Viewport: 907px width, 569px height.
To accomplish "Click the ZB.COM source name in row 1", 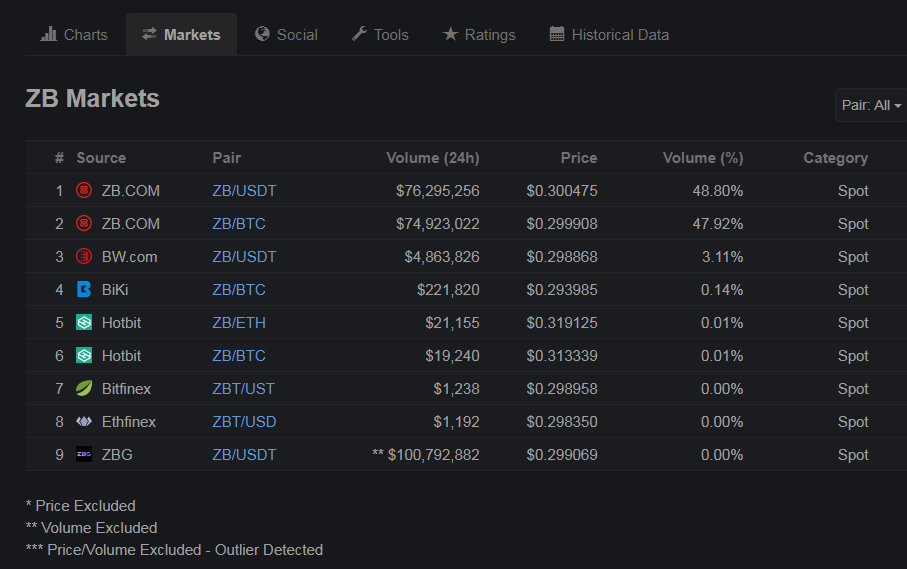I will click(131, 191).
